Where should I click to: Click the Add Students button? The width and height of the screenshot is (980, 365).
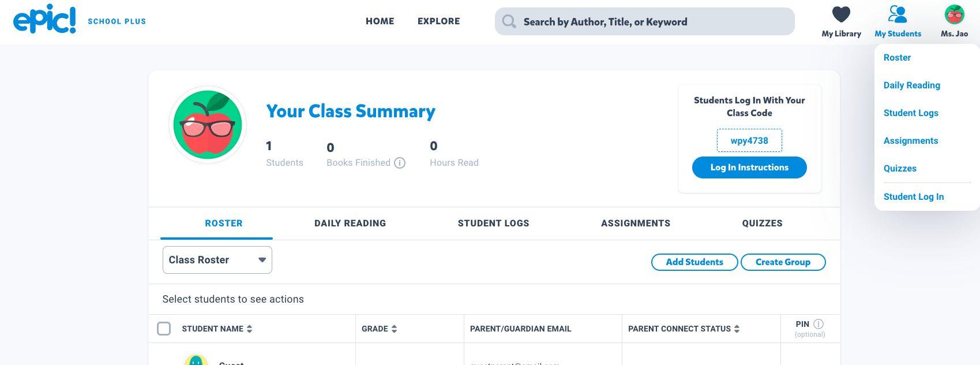(x=694, y=262)
